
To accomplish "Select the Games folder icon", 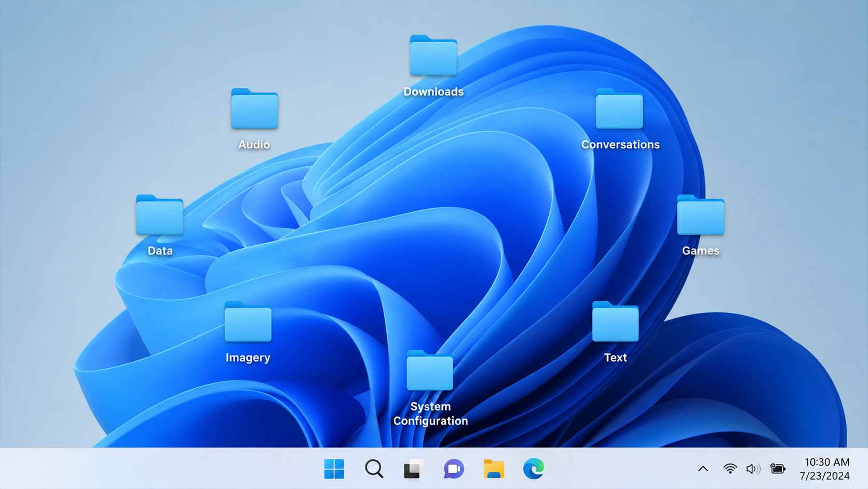I will (x=700, y=215).
